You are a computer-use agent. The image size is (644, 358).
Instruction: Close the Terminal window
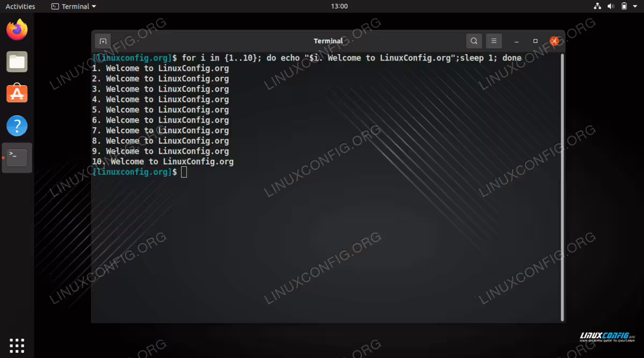click(554, 41)
